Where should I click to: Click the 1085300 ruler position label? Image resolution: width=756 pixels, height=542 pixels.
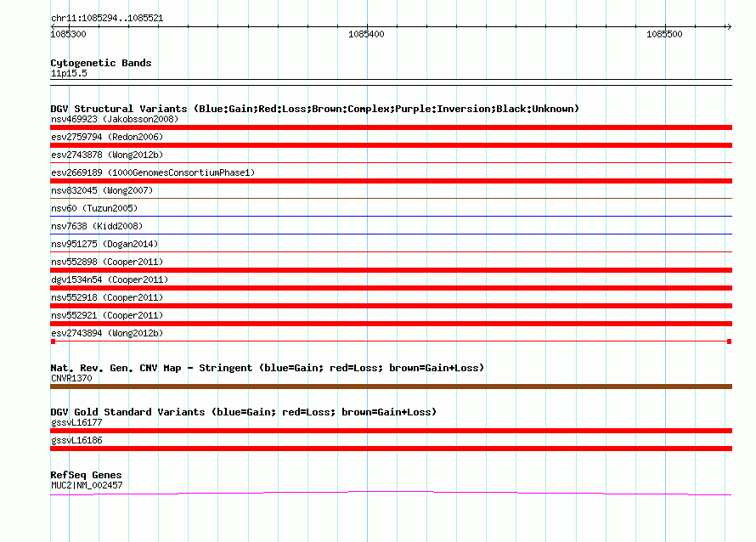pos(69,34)
